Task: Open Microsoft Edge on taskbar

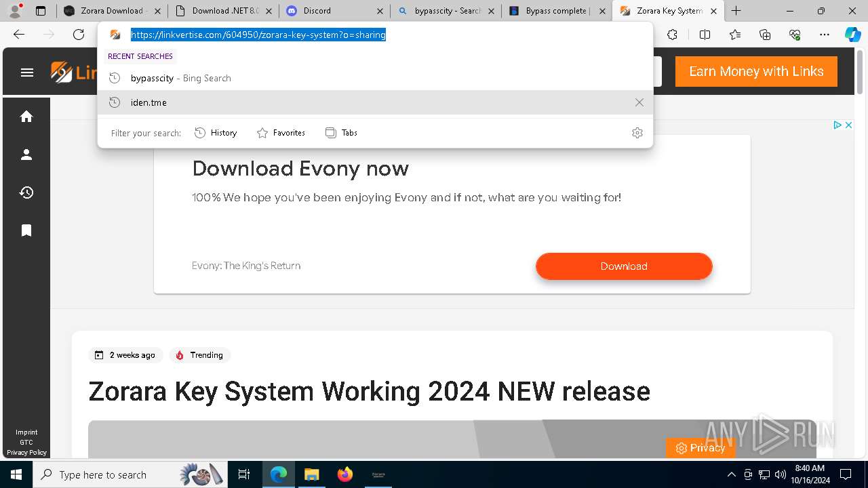Action: (x=279, y=474)
